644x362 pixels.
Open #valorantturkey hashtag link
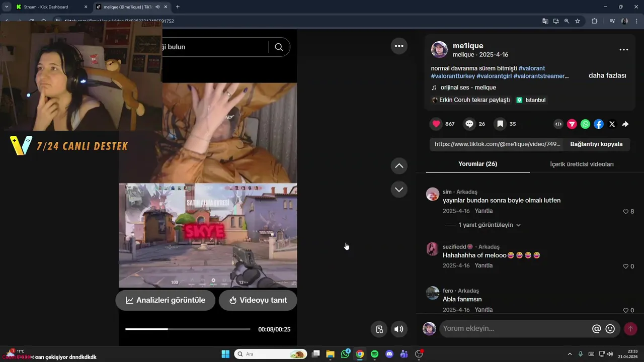pos(453,76)
